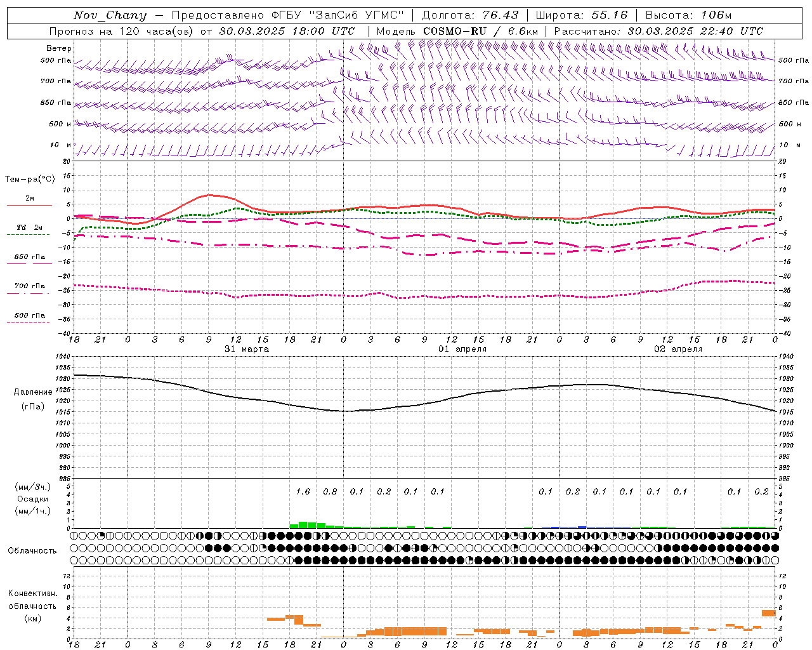812x650 pixels.
Task: Select the Облачность cloud cover label
Action: pyautogui.click(x=32, y=550)
